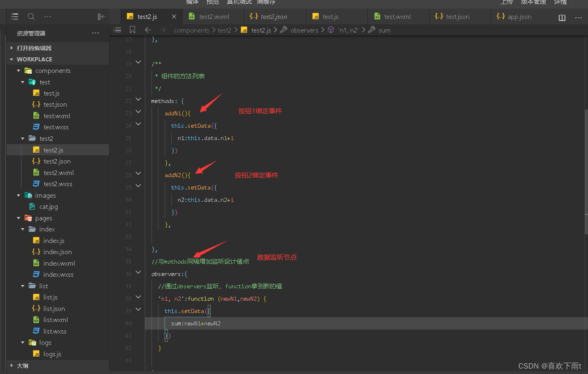This screenshot has height=374, width=588.
Task: Switch to the test.json tab
Action: tap(460, 16)
